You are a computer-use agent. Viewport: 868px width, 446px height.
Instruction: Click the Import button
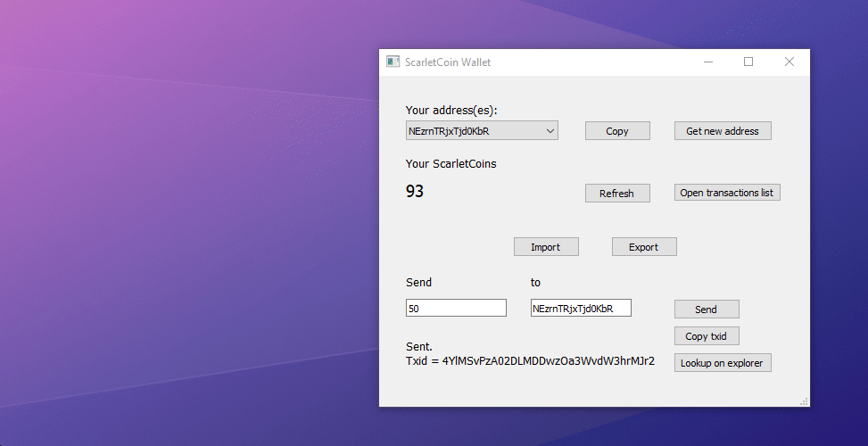tap(546, 247)
